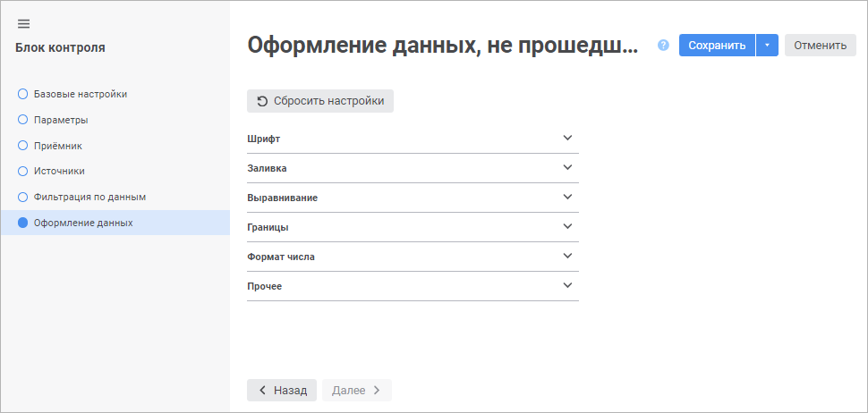Go to the Фильтрация по данным step

click(89, 197)
